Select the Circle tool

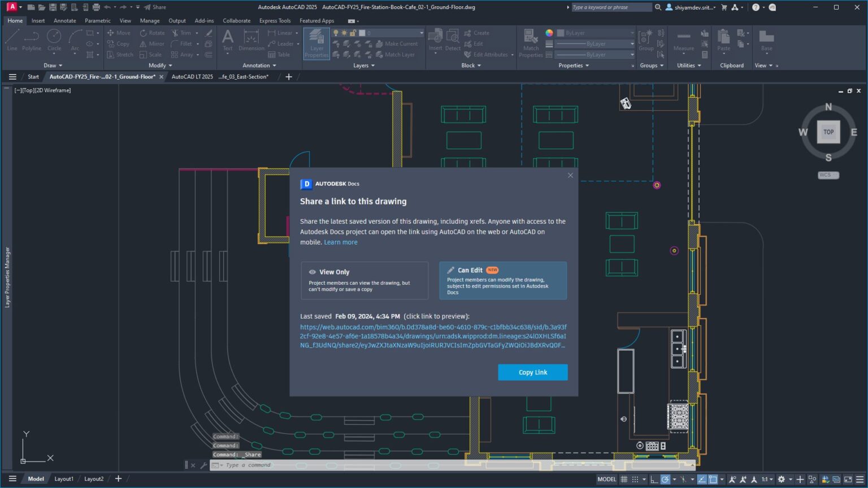[x=54, y=40]
